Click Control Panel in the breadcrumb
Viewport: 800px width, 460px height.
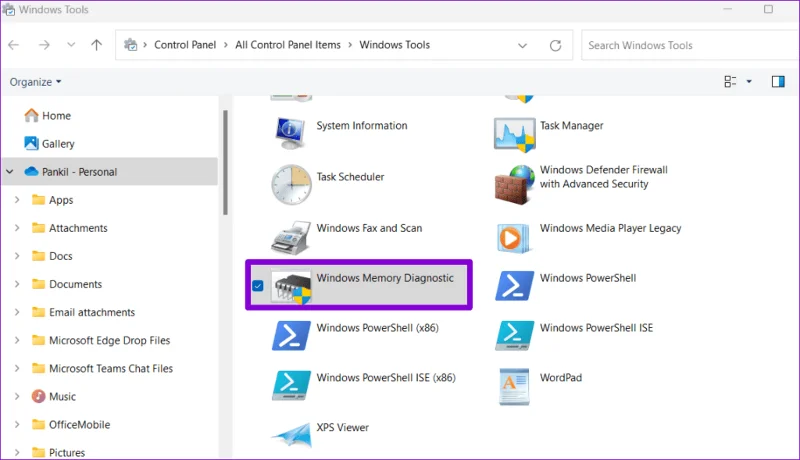[185, 45]
